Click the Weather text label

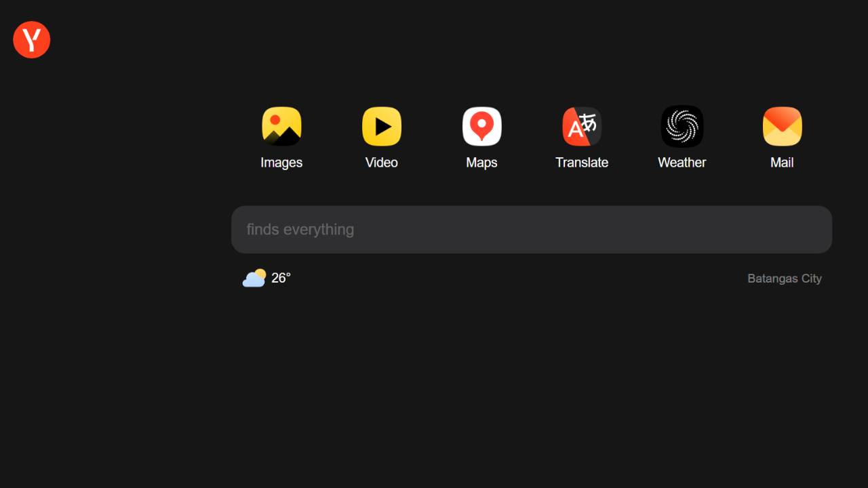point(682,163)
